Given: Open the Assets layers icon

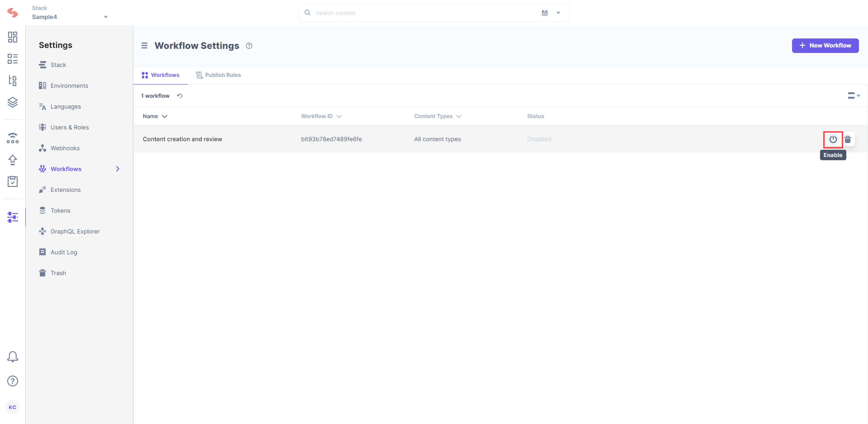Looking at the screenshot, I should (12, 102).
